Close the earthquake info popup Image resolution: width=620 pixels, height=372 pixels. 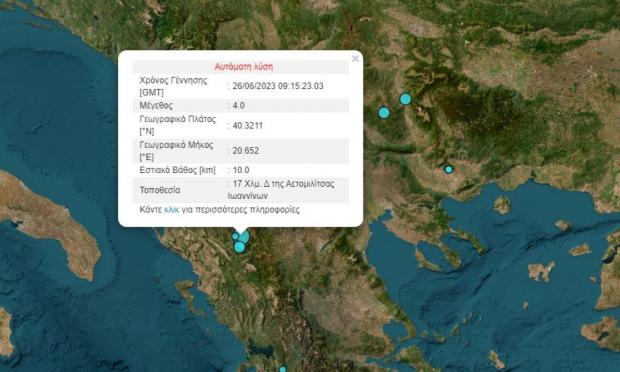(355, 59)
